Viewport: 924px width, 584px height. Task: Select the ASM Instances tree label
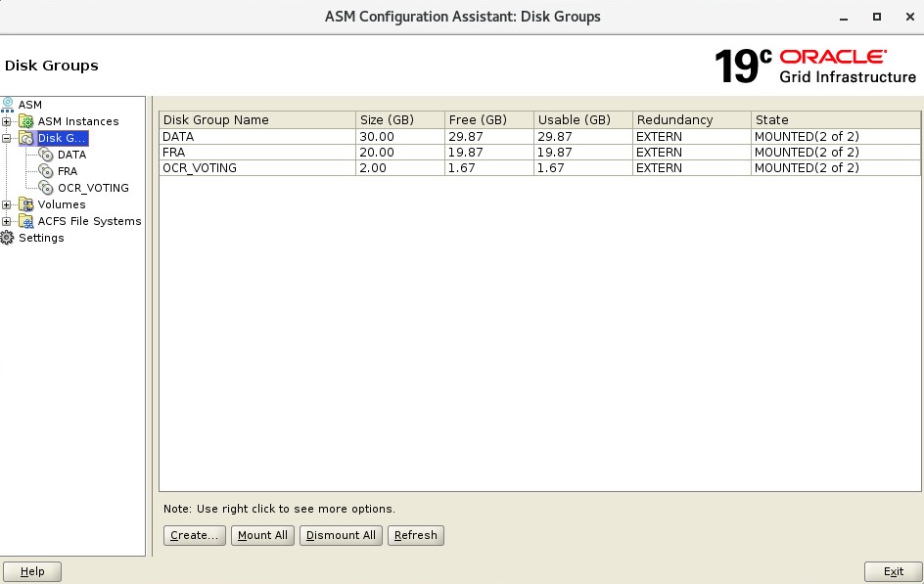point(78,121)
